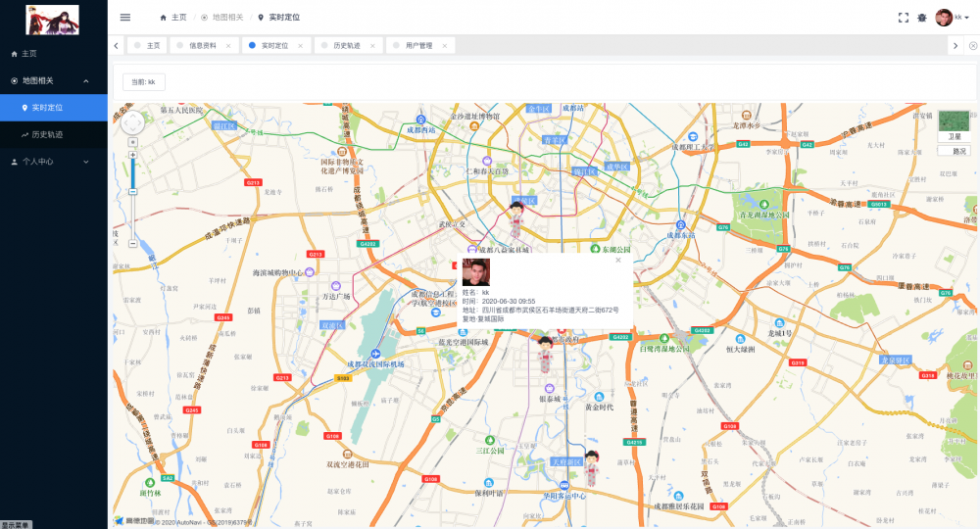The height and width of the screenshot is (529, 980).
Task: Click the 龙城1号 residential icon
Action: (779, 323)
